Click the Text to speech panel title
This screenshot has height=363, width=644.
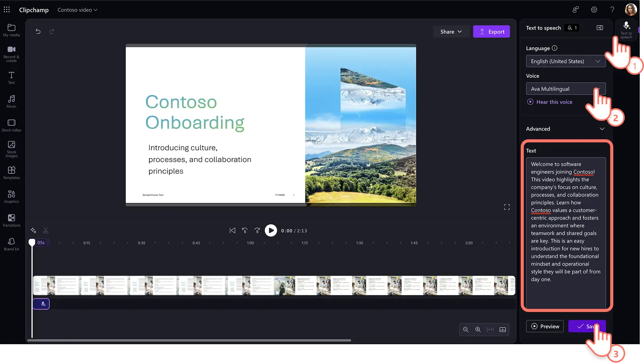point(543,28)
